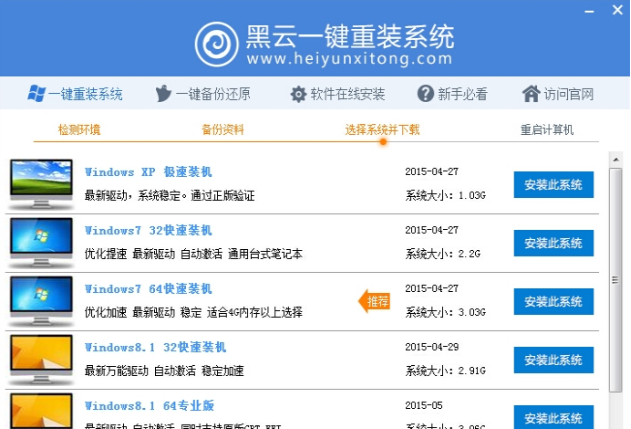631x429 pixels.
Task: Open the 检测环境 step tab
Action: click(79, 130)
